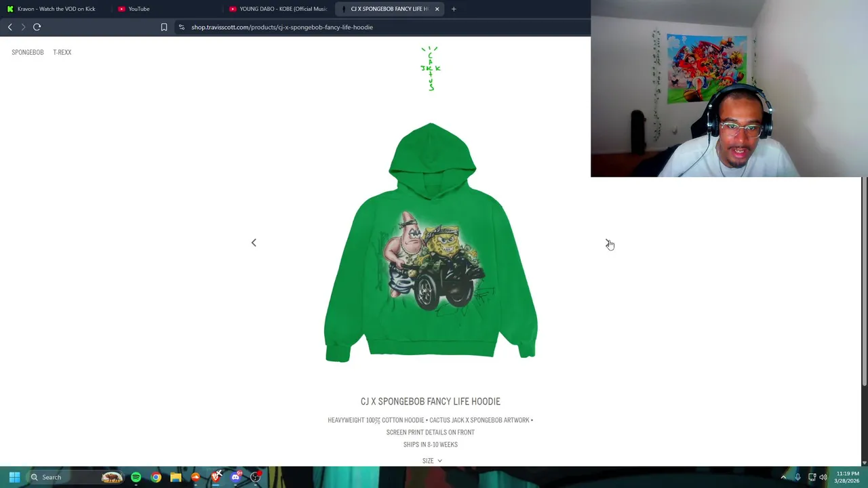
Task: Bookmark this page with the bookmark icon
Action: 163,27
